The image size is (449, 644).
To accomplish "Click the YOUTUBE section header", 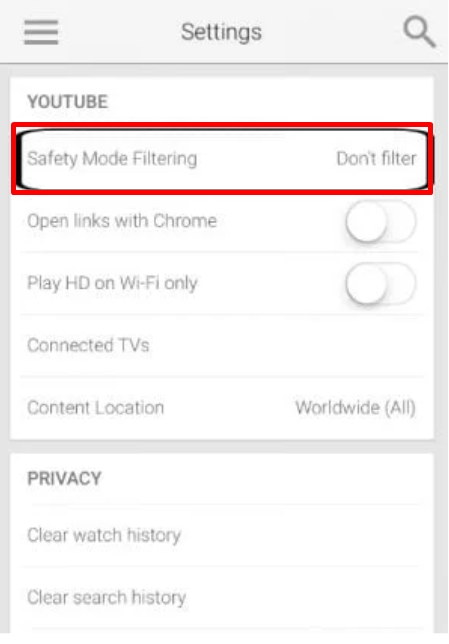I will [x=68, y=102].
